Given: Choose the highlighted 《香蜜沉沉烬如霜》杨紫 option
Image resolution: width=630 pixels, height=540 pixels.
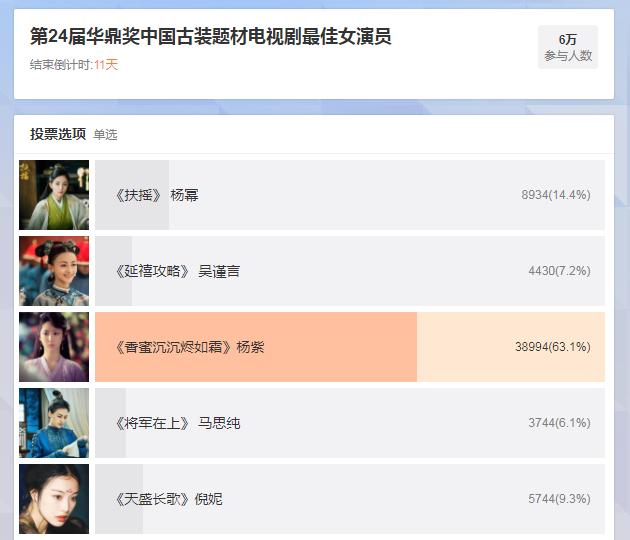Looking at the screenshot, I should tap(190, 347).
